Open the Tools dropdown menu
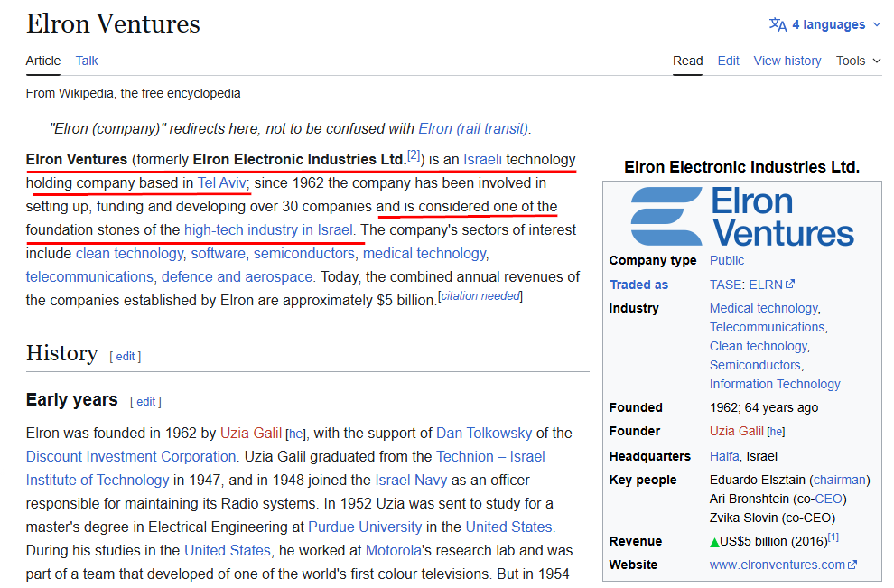 (858, 61)
